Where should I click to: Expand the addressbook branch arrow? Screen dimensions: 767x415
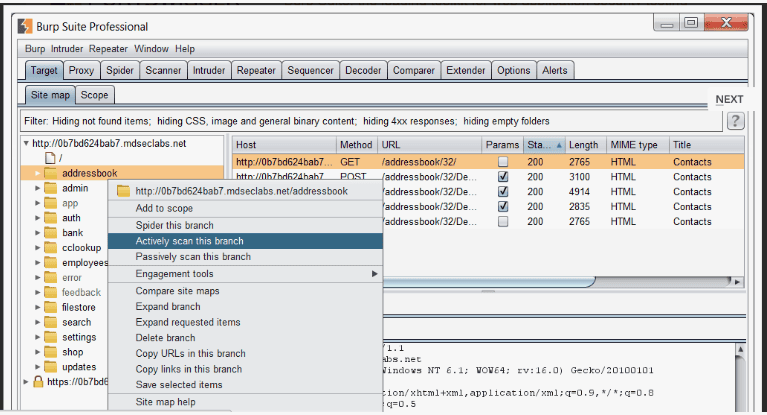[x=37, y=173]
